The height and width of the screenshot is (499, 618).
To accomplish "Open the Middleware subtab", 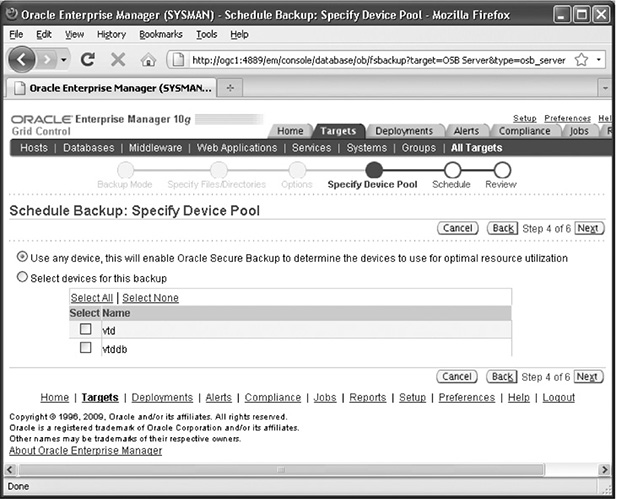I will click(155, 148).
